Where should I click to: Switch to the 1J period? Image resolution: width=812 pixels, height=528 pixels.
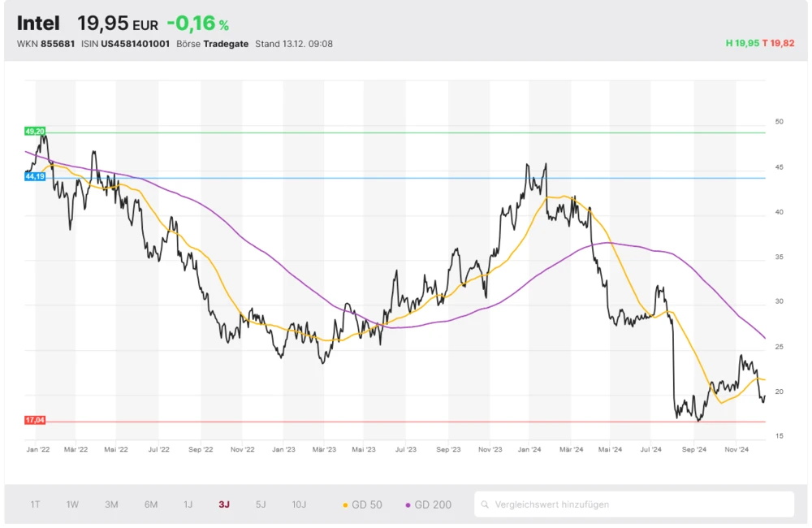click(x=188, y=504)
